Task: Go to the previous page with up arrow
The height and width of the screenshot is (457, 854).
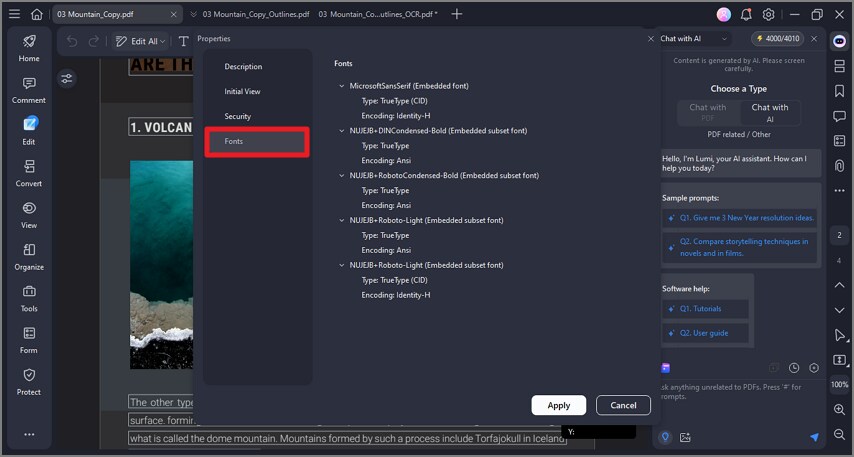Action: 839,285
